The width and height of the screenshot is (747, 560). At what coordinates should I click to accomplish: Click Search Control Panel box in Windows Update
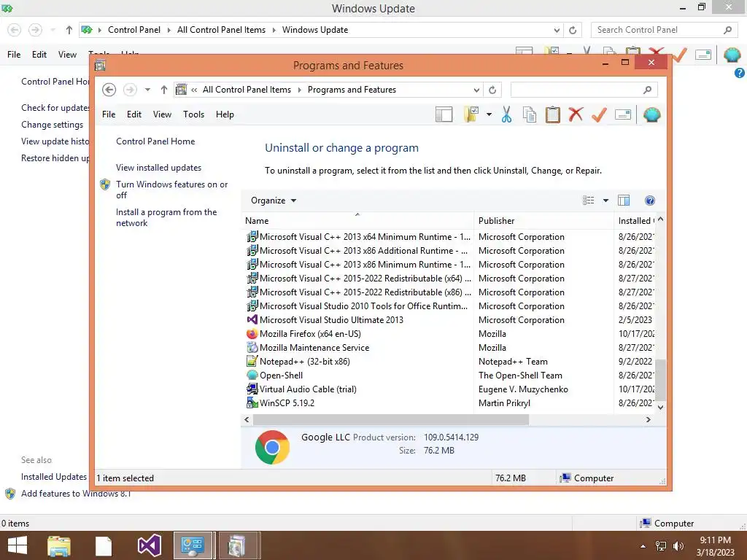click(x=664, y=30)
